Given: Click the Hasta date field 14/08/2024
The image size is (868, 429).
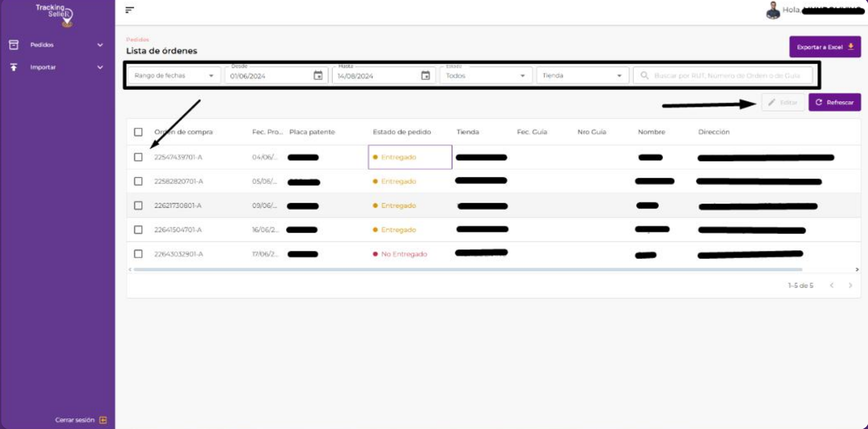Looking at the screenshot, I should [x=384, y=75].
